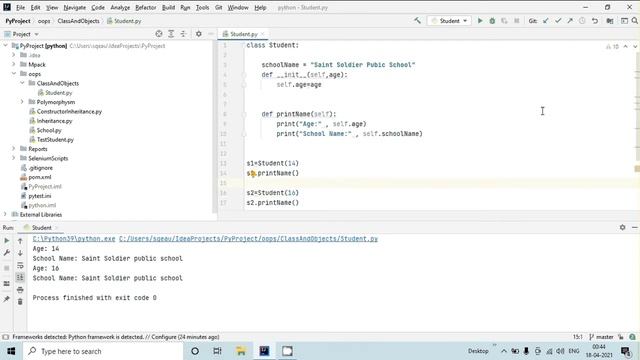Expand the SeleniumScripts folder

click(14, 158)
